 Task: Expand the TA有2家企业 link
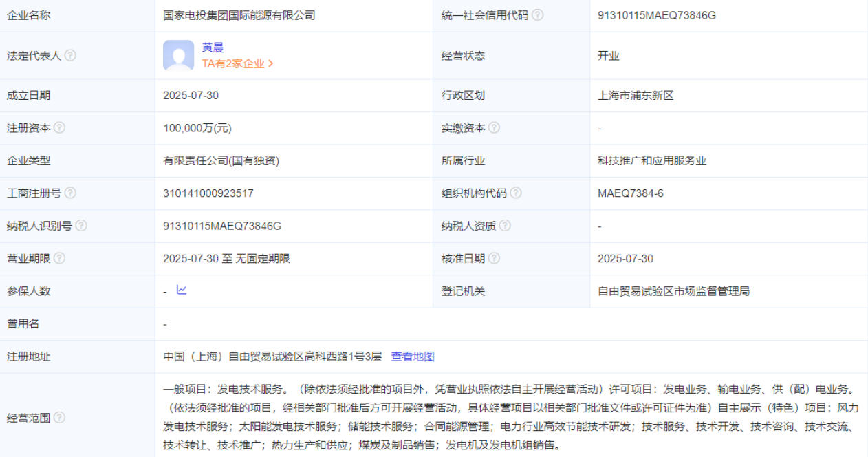click(x=237, y=63)
